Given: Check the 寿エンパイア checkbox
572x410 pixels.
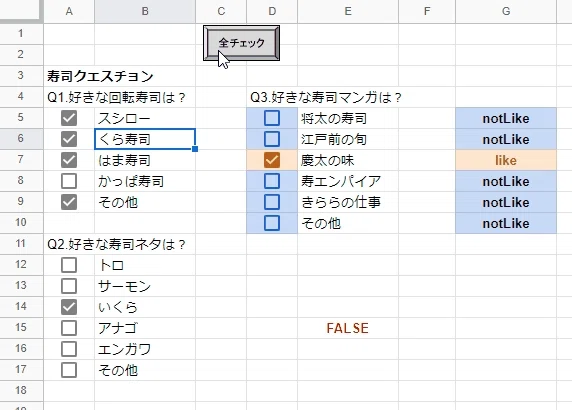Looking at the screenshot, I should point(272,181).
